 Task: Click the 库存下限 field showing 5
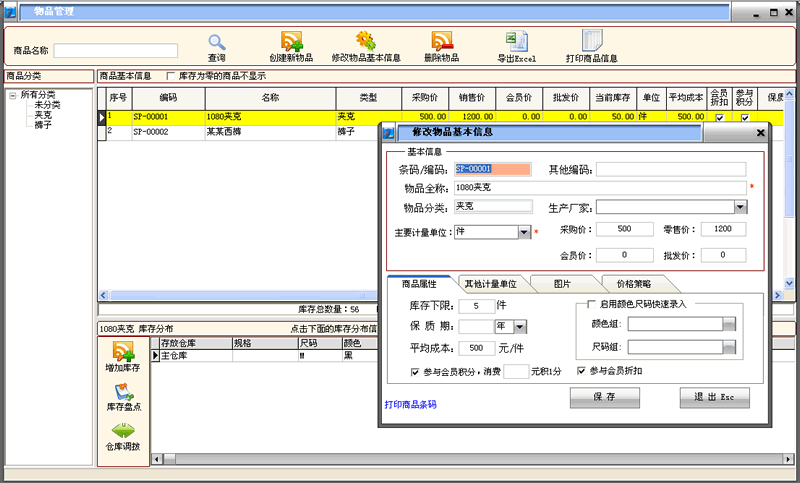pyautogui.click(x=477, y=306)
